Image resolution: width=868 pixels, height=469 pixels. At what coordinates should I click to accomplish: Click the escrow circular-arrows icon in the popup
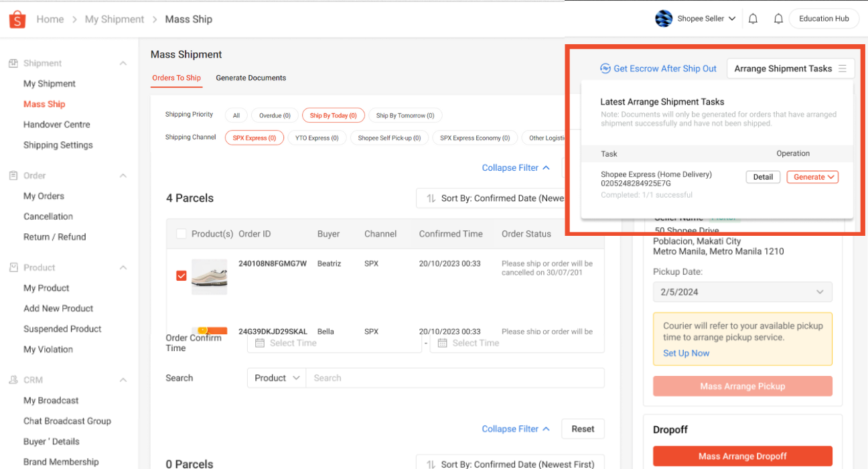tap(605, 68)
